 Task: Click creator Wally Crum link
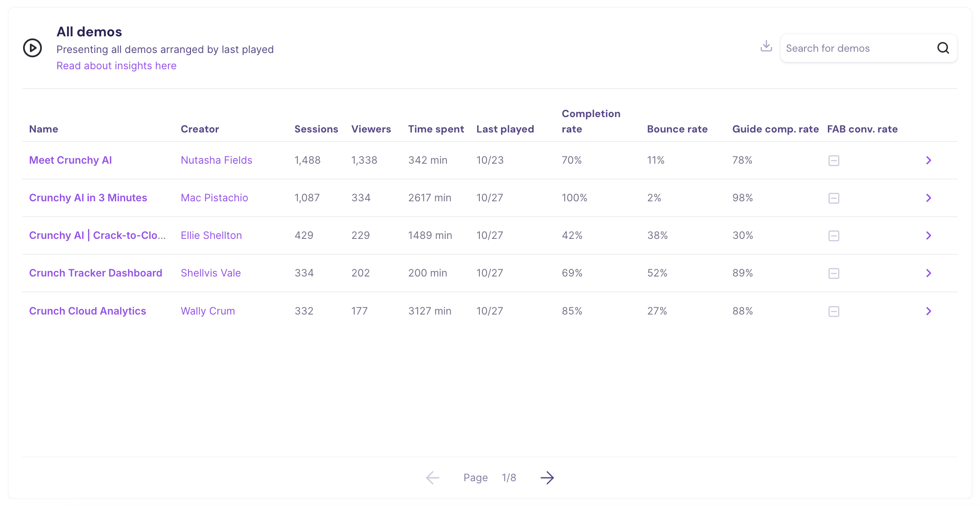tap(208, 311)
